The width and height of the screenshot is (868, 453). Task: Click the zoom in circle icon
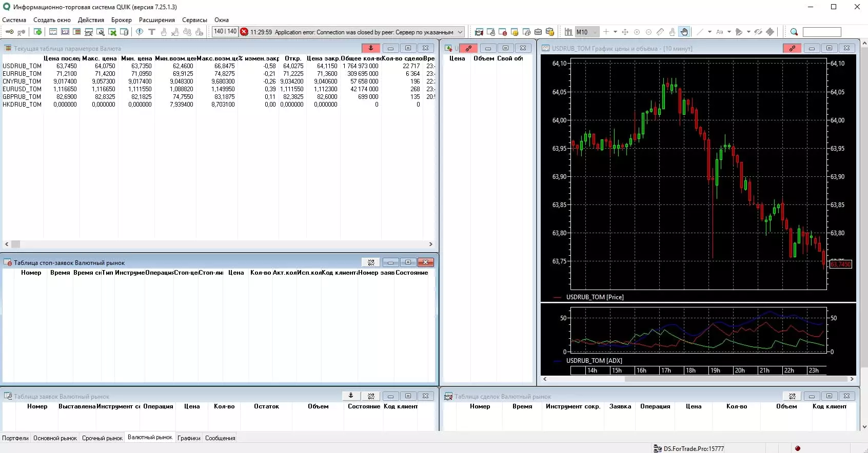637,32
